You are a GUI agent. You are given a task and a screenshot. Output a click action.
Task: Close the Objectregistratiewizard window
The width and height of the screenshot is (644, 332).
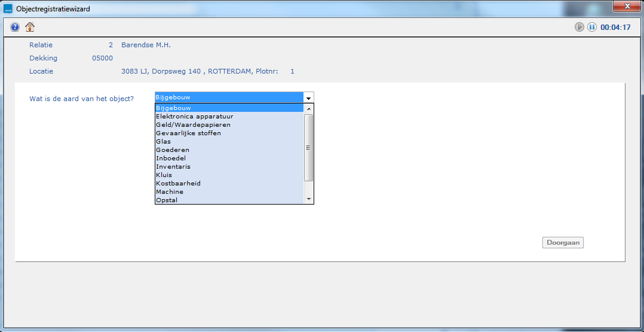tap(625, 6)
